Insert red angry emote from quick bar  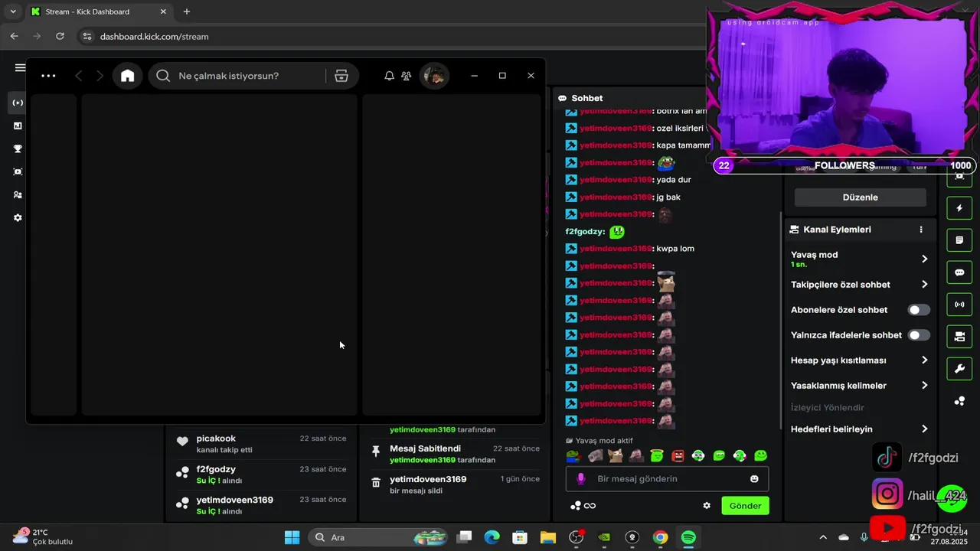(x=678, y=456)
